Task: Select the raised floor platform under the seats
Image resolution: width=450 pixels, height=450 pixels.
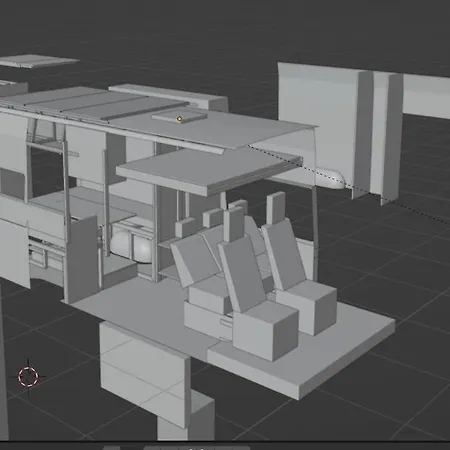Action: click(x=300, y=353)
